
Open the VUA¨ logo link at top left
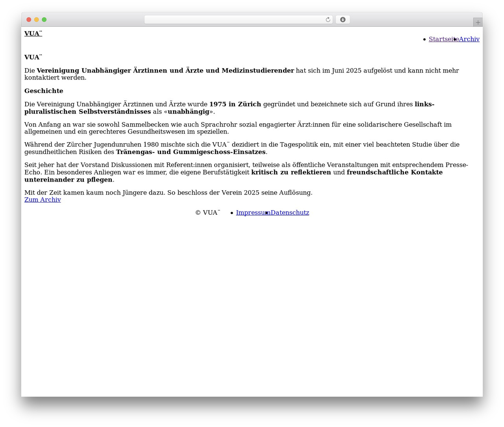33,33
